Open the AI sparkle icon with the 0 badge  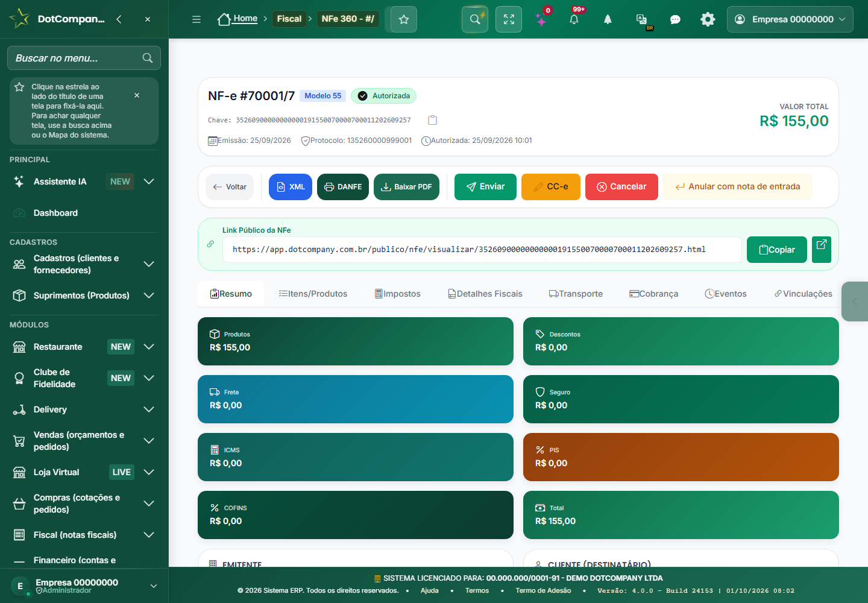pyautogui.click(x=541, y=19)
